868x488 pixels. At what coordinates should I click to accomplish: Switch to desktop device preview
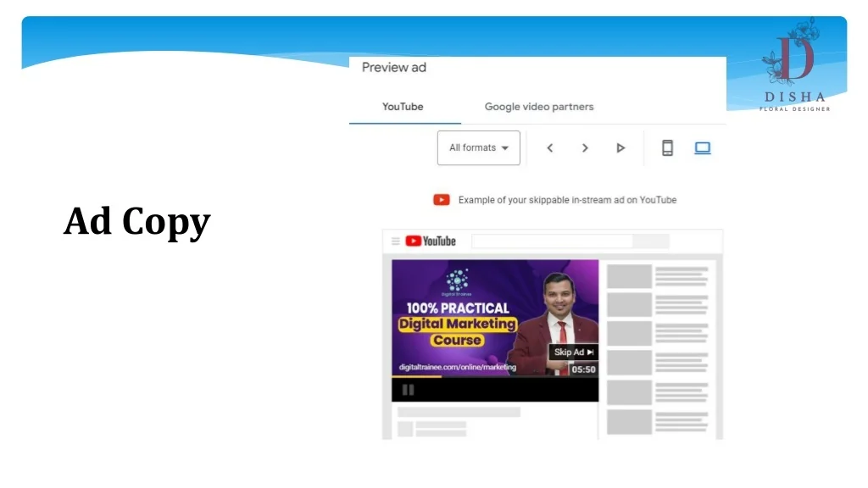click(x=703, y=148)
